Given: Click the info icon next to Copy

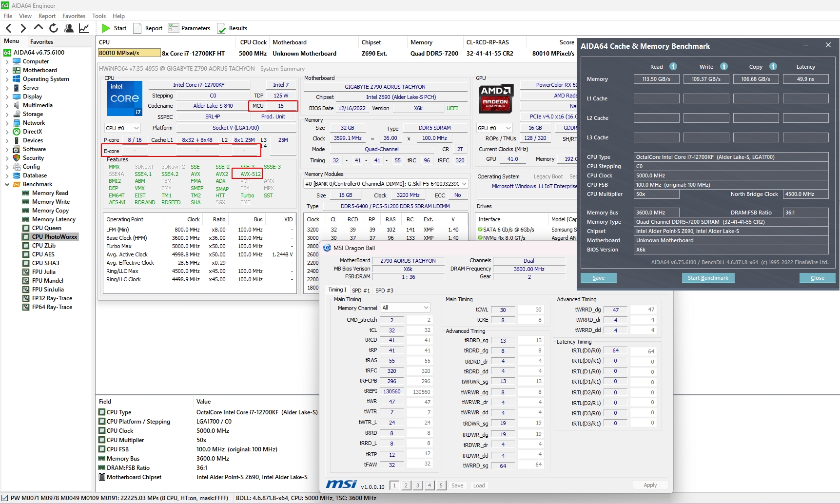Looking at the screenshot, I should click(773, 66).
